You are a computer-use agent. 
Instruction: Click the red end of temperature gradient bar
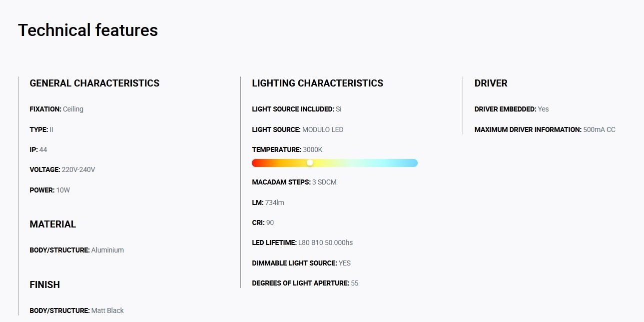(257, 163)
